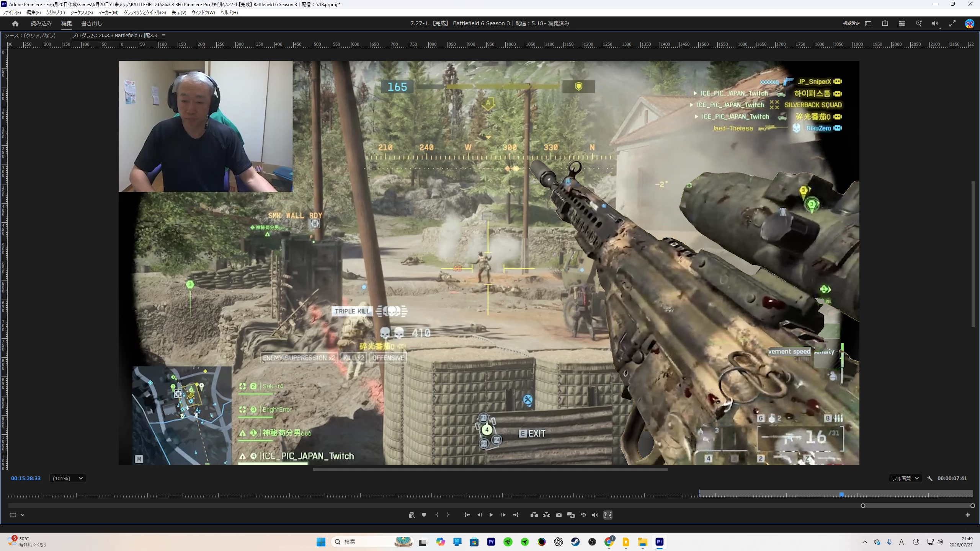
Task: Open the 表示(V) menu
Action: point(179,13)
